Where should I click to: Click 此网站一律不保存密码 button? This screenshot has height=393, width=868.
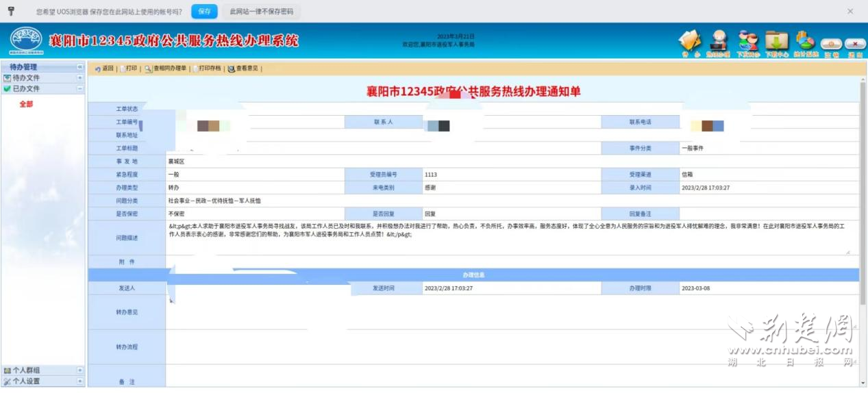261,12
